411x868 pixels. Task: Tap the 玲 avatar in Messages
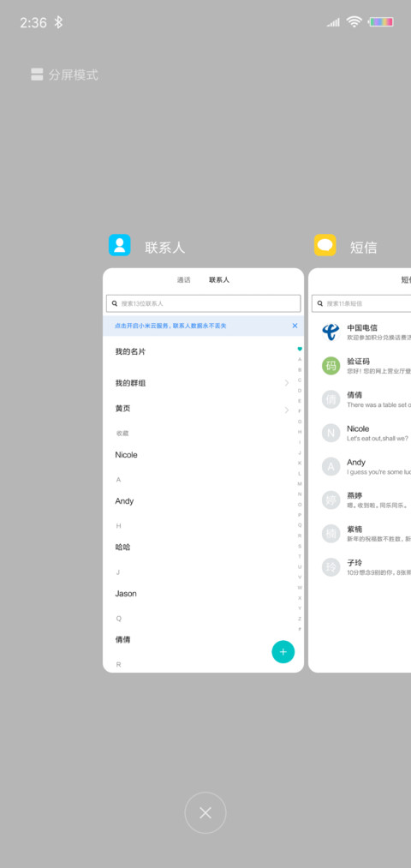[x=331, y=567]
